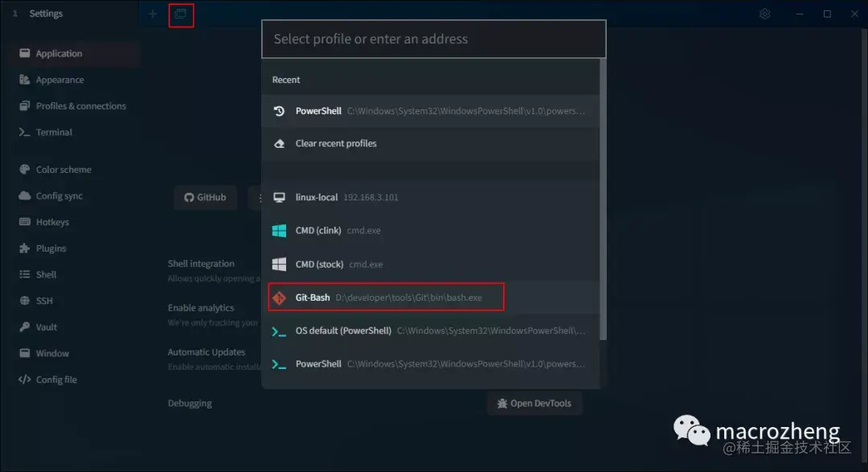This screenshot has height=472, width=868.
Task: Click the GitHub button
Action: [x=205, y=197]
